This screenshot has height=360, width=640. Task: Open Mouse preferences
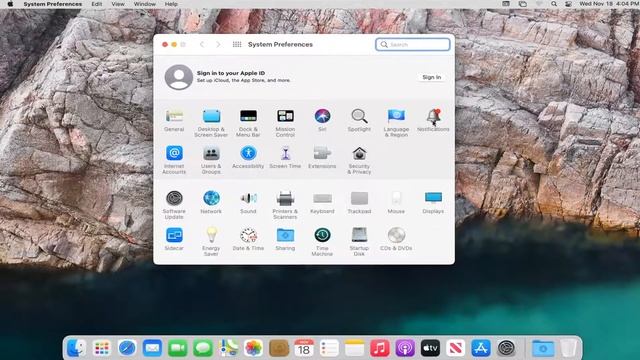pos(396,202)
